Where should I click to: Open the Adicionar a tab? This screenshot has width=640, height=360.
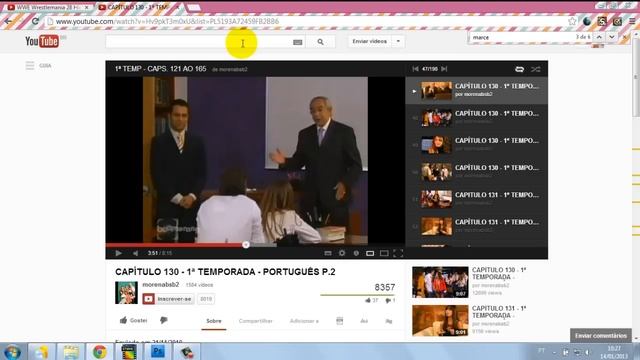304,321
